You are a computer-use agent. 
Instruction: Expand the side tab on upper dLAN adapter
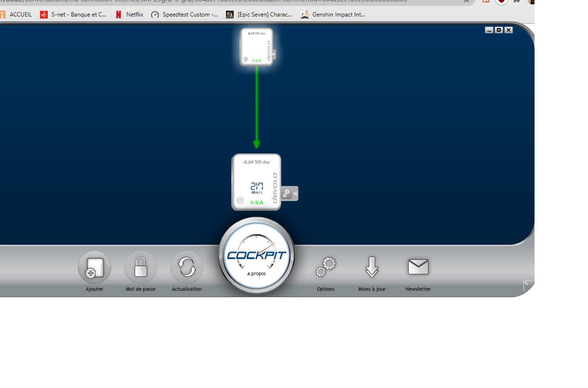pos(274,55)
